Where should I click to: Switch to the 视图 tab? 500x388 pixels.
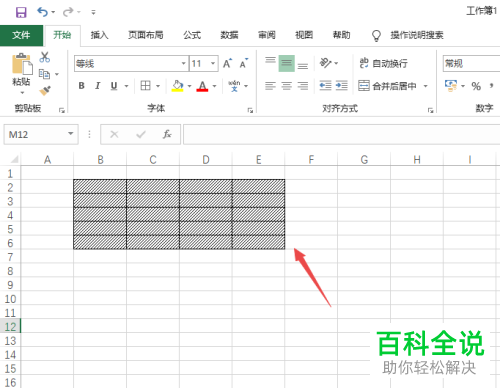pyautogui.click(x=304, y=35)
